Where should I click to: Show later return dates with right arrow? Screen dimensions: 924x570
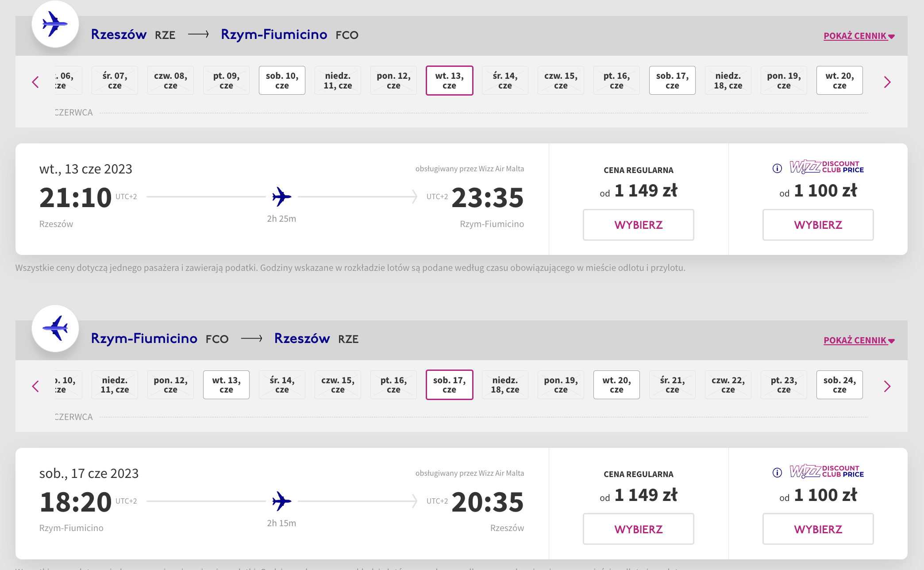pos(887,386)
